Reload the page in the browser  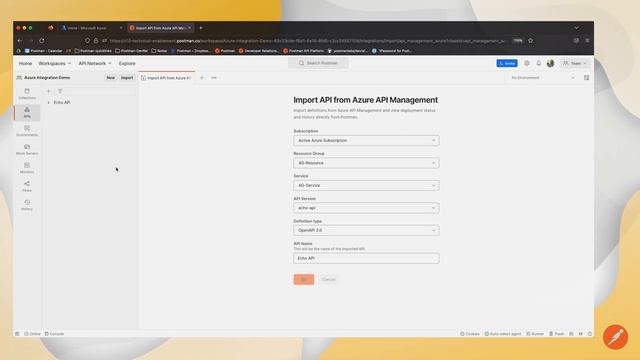pyautogui.click(x=42, y=40)
